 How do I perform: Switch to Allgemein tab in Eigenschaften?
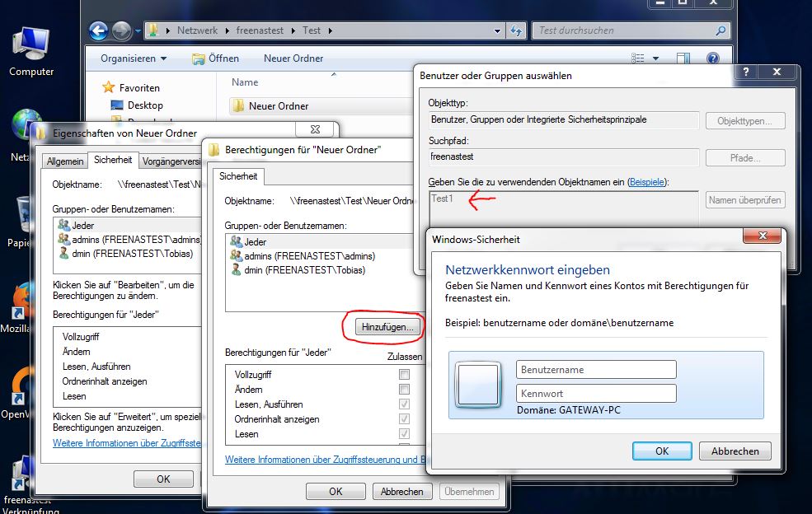click(65, 161)
